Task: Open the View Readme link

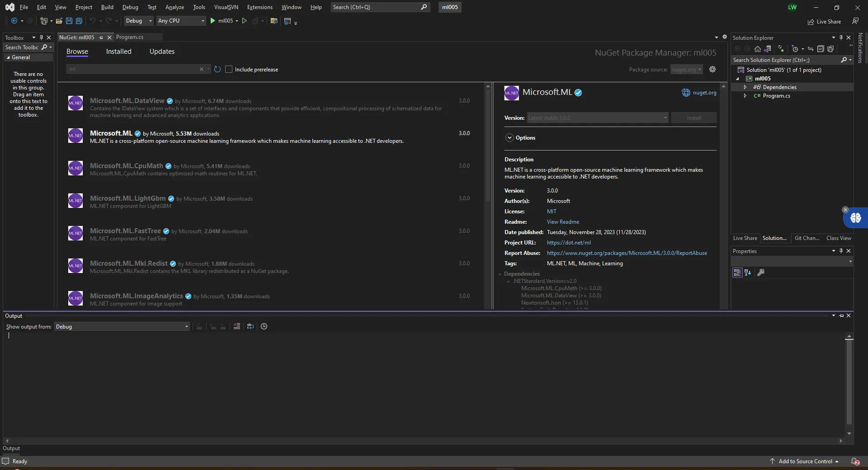Action: [563, 222]
